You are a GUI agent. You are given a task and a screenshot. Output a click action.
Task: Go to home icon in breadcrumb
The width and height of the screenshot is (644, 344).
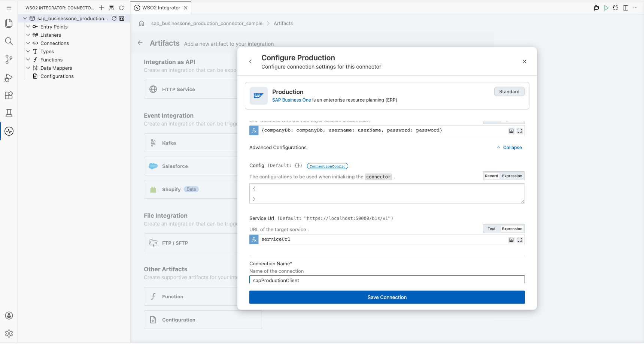pos(142,23)
